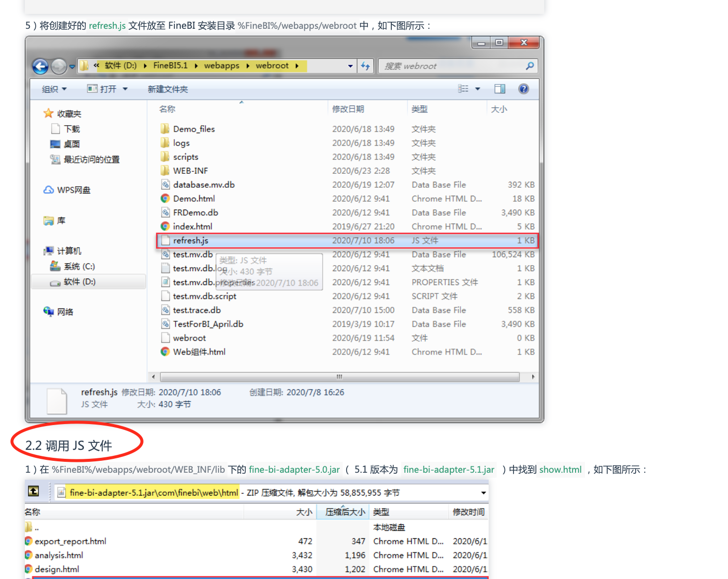Select the scripts folder icon

(165, 157)
